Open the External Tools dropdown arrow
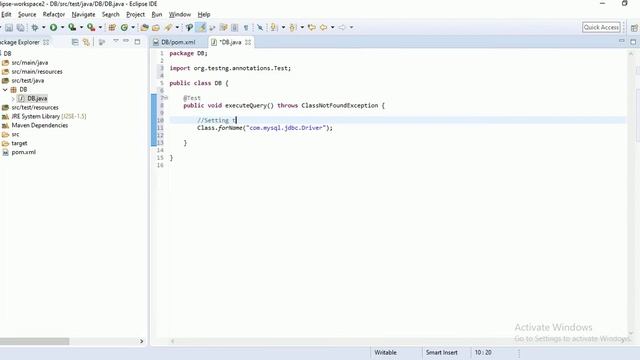Image resolution: width=640 pixels, height=360 pixels. point(100,27)
